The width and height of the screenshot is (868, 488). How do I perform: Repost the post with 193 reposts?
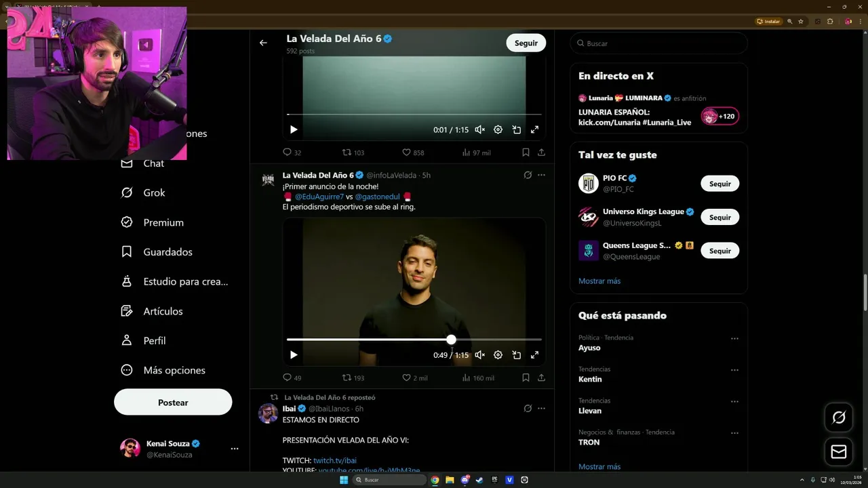pyautogui.click(x=353, y=378)
